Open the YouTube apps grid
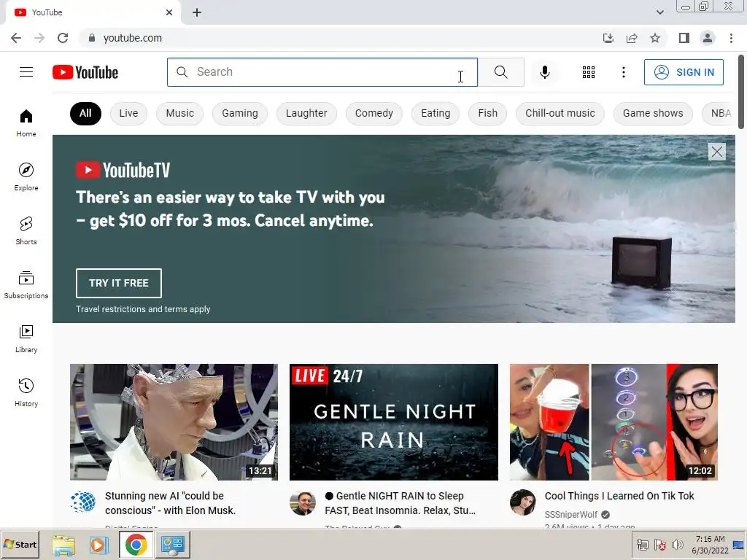Screen dimensions: 747x560 click(589, 72)
